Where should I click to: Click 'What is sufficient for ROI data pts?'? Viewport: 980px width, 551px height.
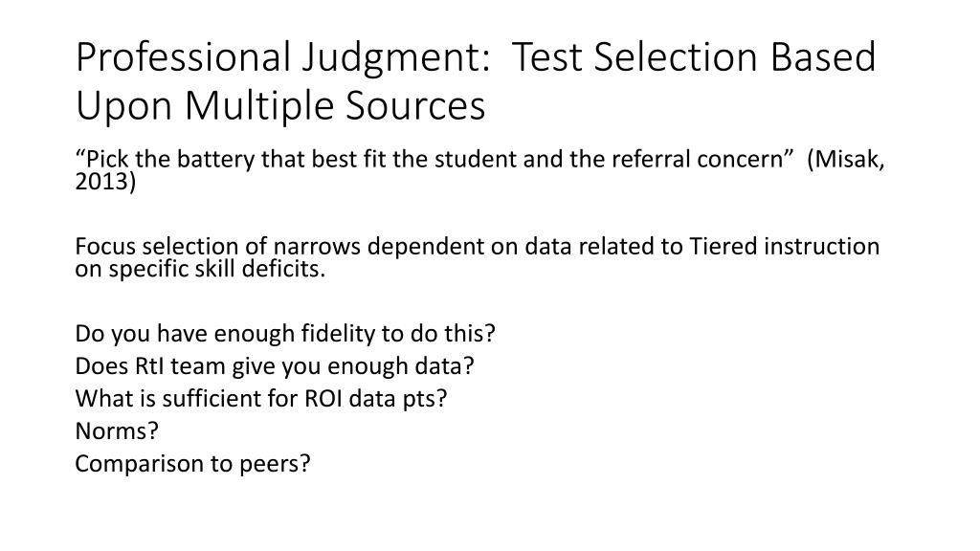pyautogui.click(x=260, y=398)
